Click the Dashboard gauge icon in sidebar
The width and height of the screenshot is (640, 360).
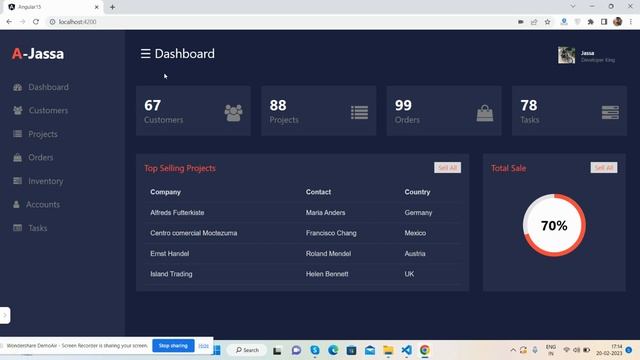(x=18, y=87)
